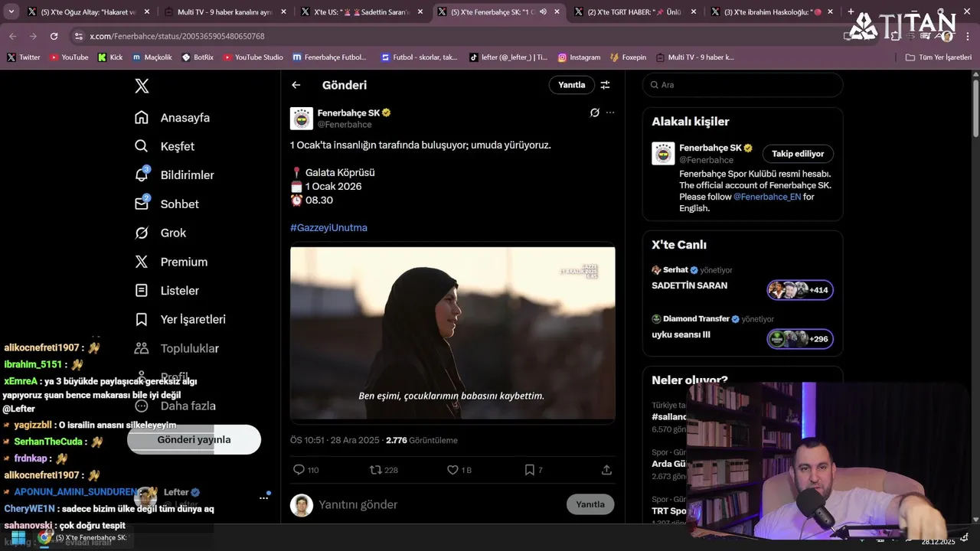The width and height of the screenshot is (980, 551).
Task: Mute the Fenerbahçe SK tab audio icon
Action: [x=543, y=12]
